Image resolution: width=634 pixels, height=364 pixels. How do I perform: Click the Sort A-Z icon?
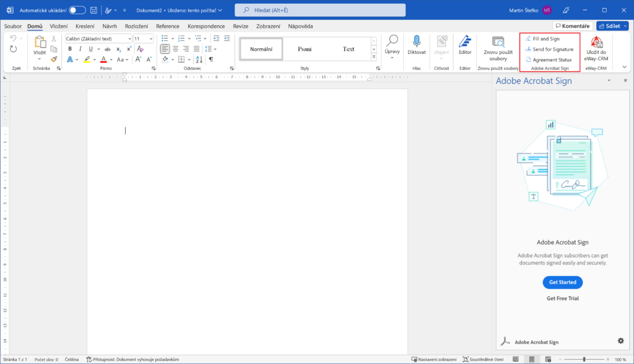point(199,59)
